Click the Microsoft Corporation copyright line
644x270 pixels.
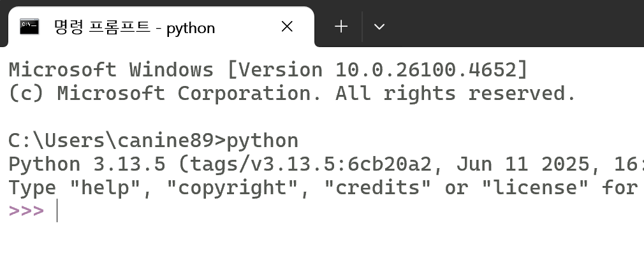click(292, 94)
